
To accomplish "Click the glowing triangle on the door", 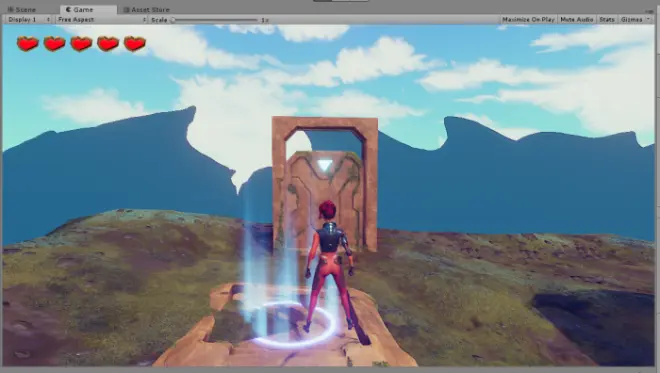I will coord(325,165).
